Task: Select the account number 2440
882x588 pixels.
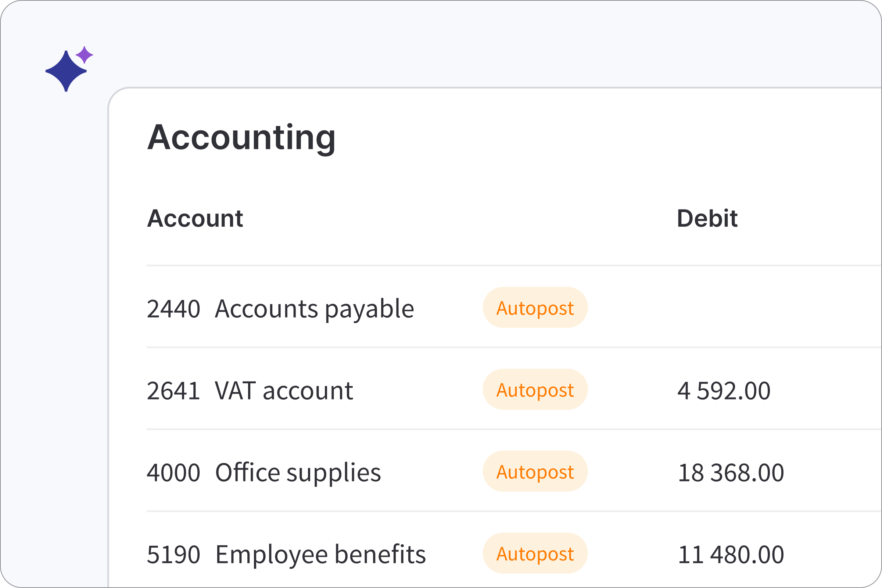Action: coord(174,308)
